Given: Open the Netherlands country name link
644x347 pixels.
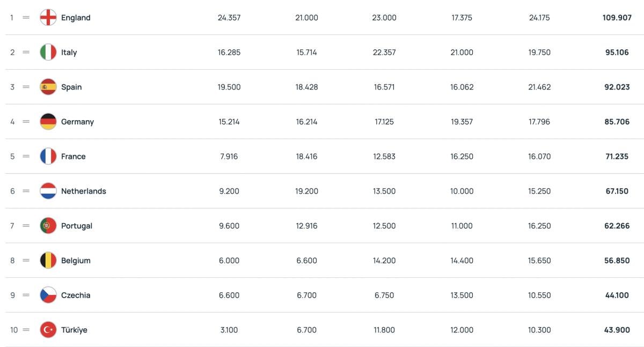Looking at the screenshot, I should tap(83, 191).
